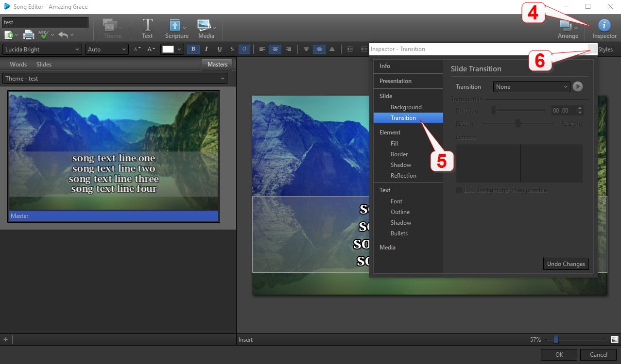Expand the 'Theme - test' dropdown
Viewport: 621px width, 364px height.
(114, 78)
